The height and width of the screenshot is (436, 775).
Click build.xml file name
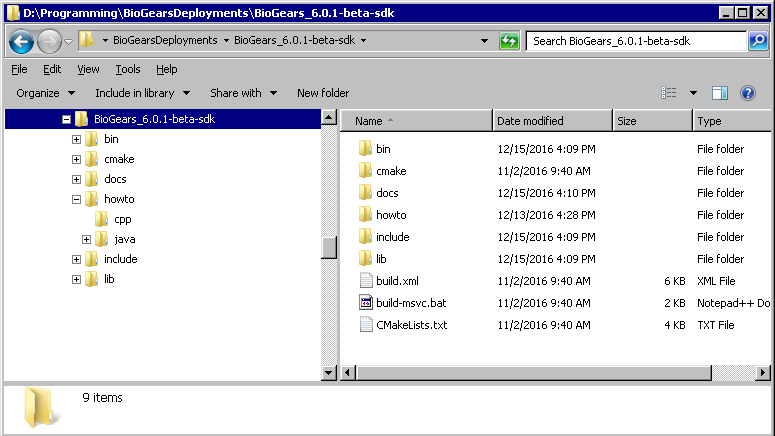click(x=397, y=281)
